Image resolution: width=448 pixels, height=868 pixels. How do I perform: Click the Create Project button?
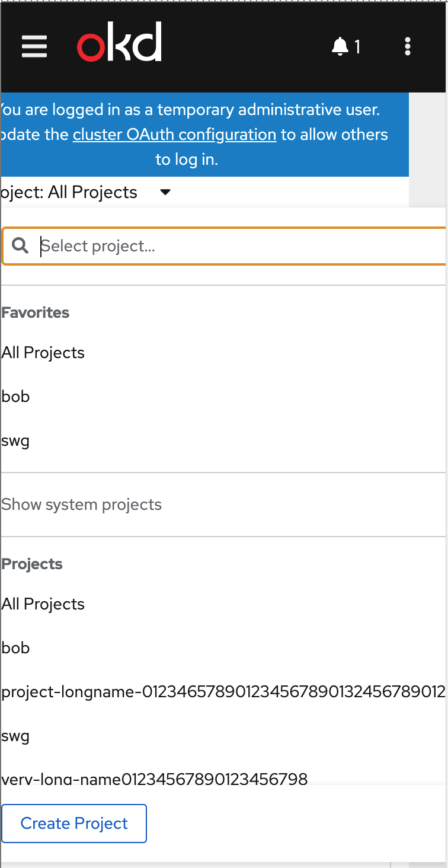74,824
